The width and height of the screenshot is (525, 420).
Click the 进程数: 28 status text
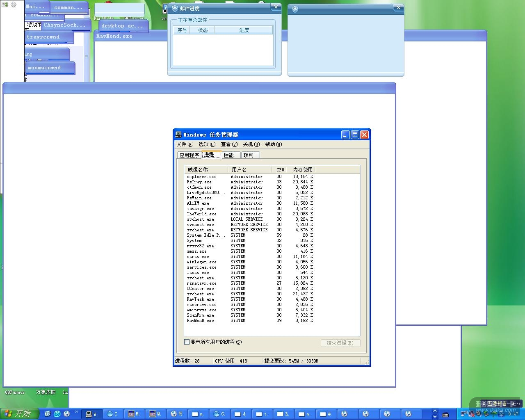click(x=187, y=361)
